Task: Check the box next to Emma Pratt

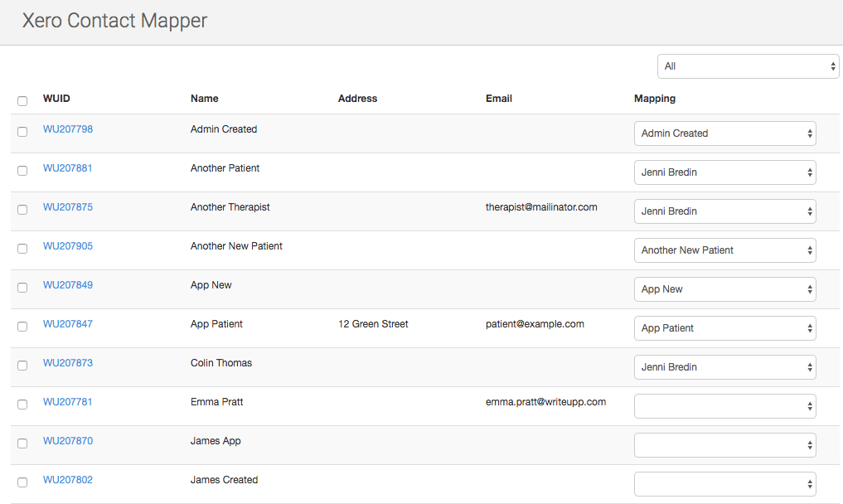Action: 22,405
